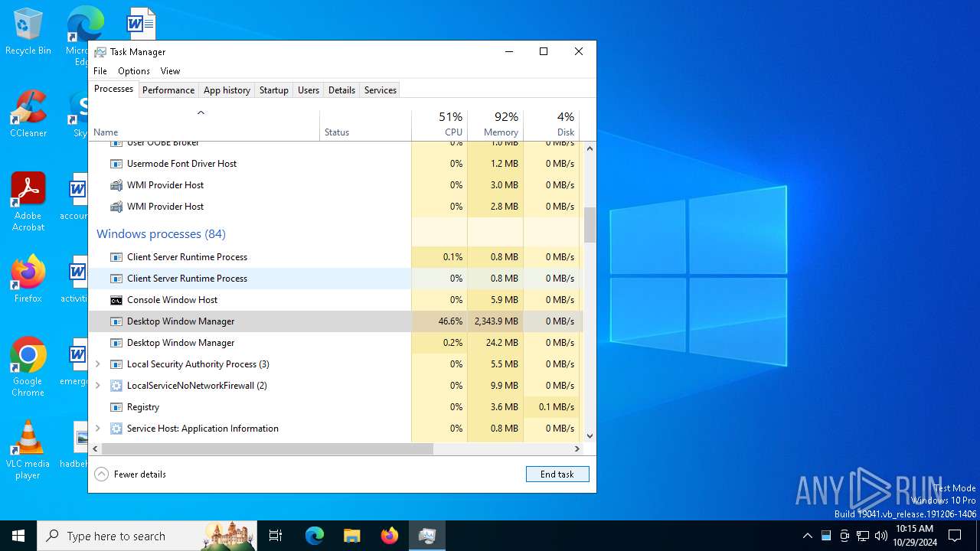The height and width of the screenshot is (551, 980).
Task: Open Task View on the taskbar
Action: pyautogui.click(x=276, y=536)
